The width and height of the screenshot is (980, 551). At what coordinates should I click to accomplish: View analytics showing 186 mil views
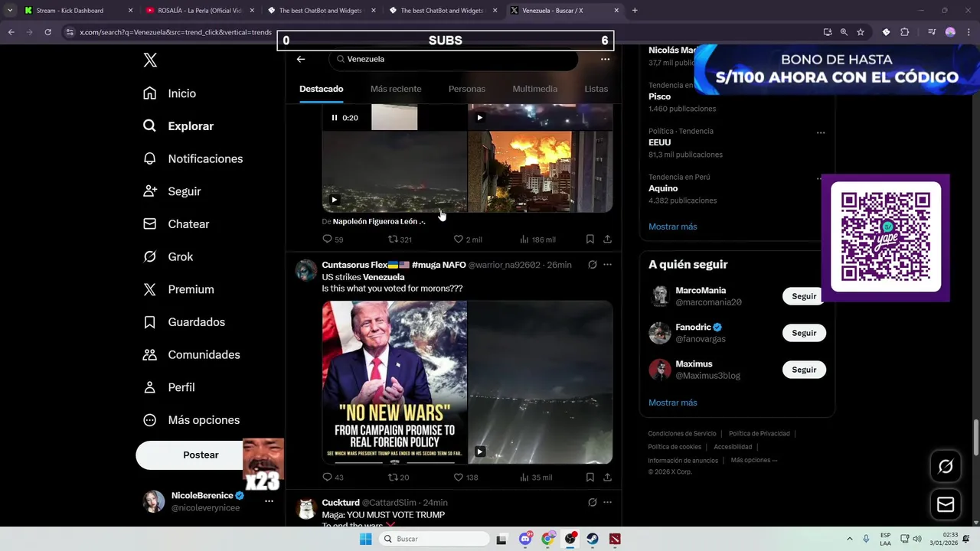click(537, 240)
